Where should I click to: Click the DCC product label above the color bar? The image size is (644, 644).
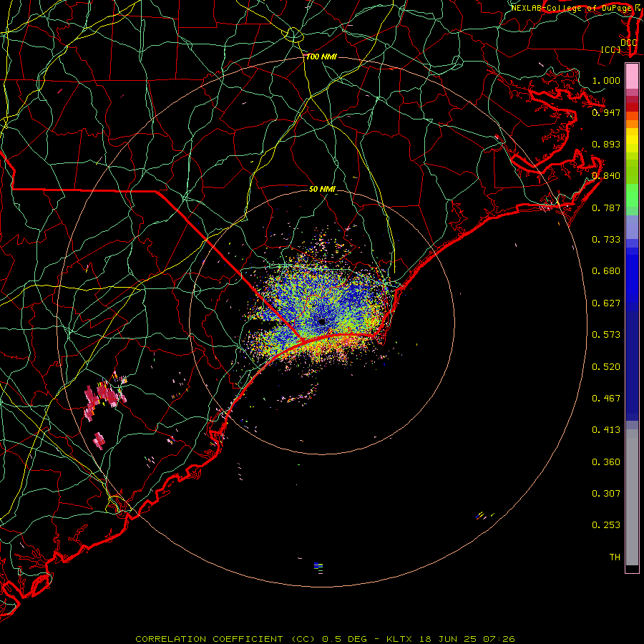[628, 43]
